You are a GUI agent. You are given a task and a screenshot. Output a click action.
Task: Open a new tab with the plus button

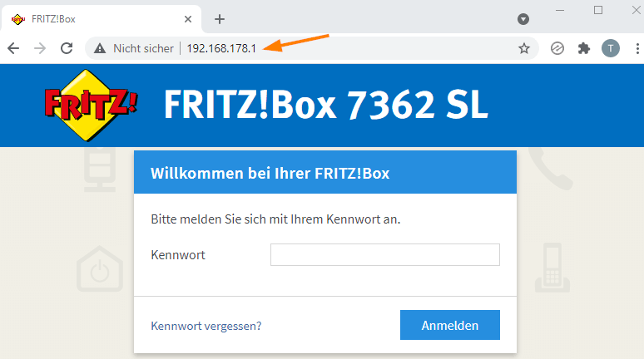tap(220, 19)
